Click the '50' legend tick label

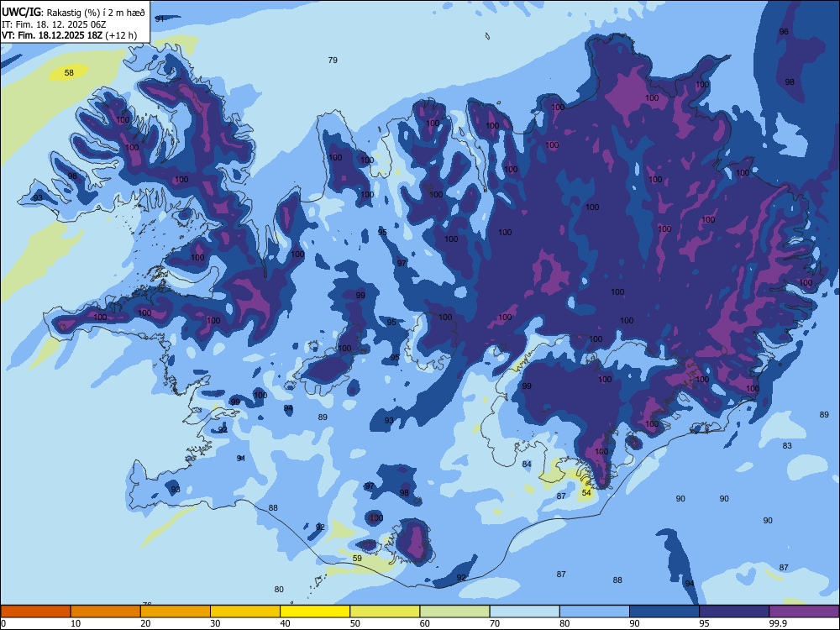355,623
